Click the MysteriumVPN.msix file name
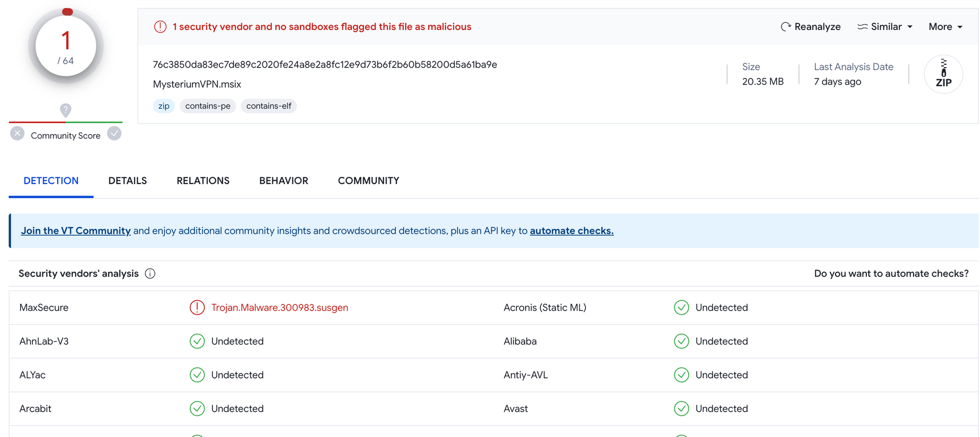The height and width of the screenshot is (437, 980). coord(197,84)
